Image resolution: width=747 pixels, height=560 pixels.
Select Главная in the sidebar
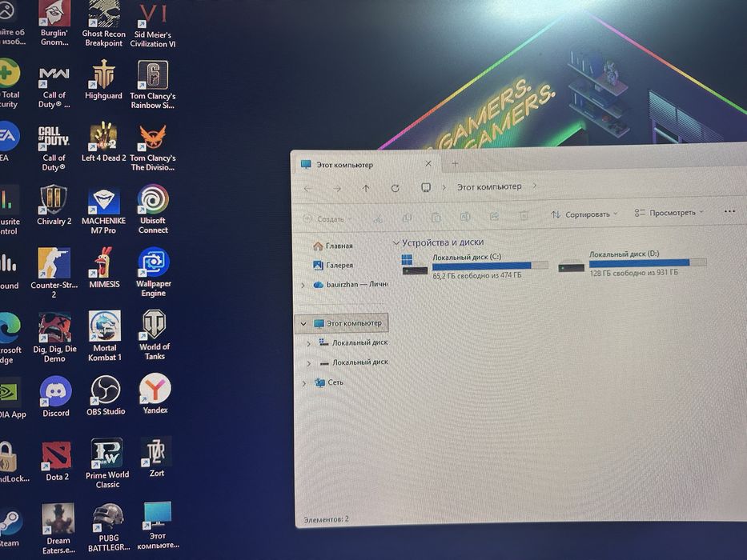coord(333,246)
